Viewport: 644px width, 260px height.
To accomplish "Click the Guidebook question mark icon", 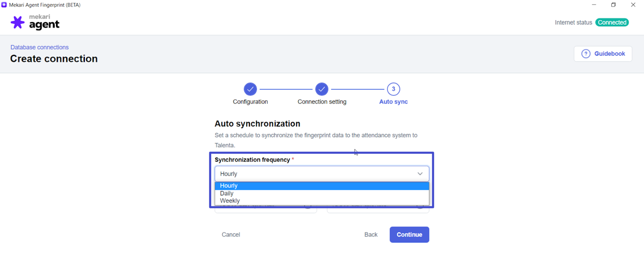I will (585, 54).
